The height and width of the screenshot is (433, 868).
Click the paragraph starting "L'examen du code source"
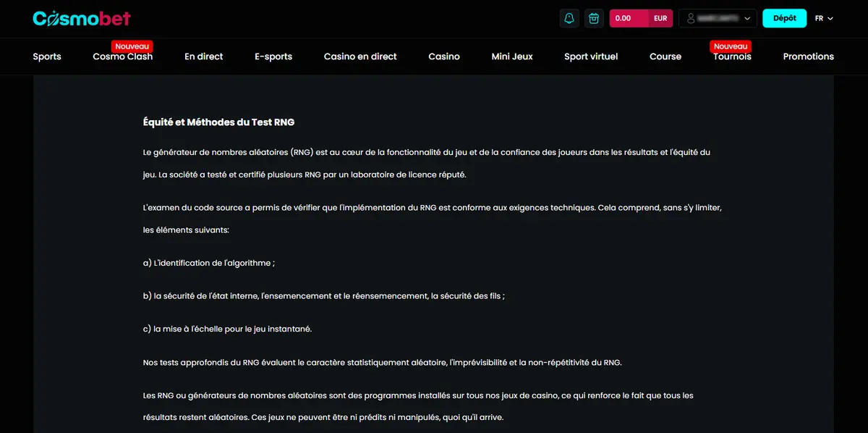pyautogui.click(x=433, y=219)
